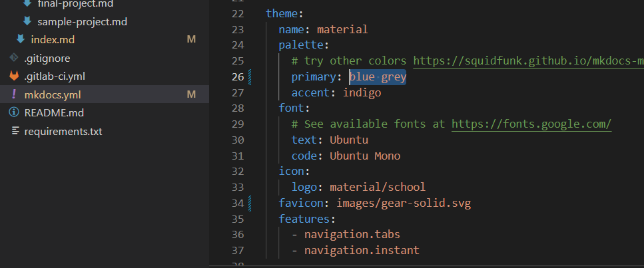
Task: Click the markdown icon beside sample-project.md
Action: click(27, 21)
